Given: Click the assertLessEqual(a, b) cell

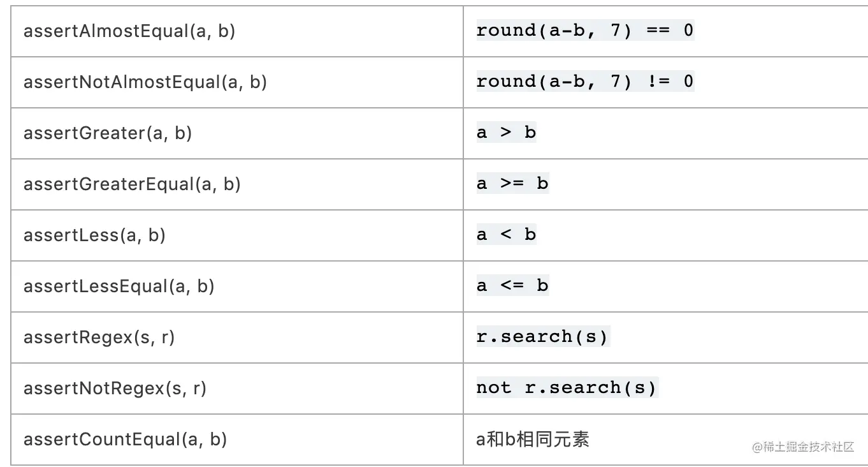Looking at the screenshot, I should (x=119, y=286).
